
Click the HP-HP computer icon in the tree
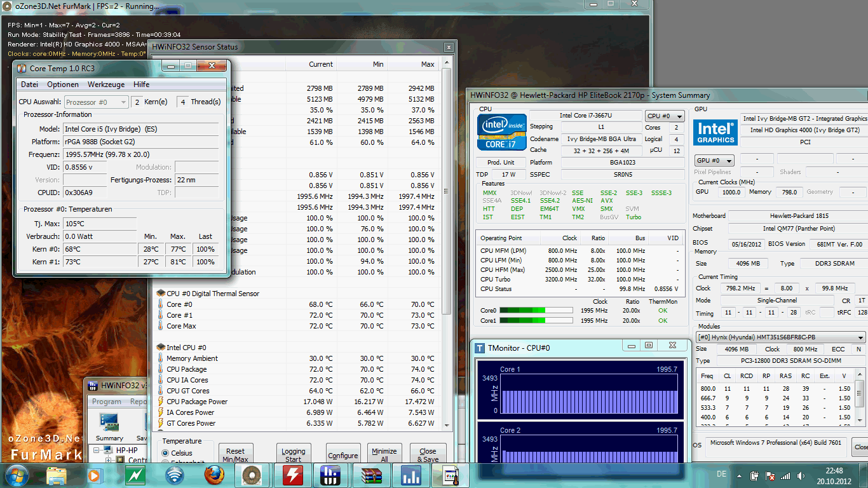[109, 450]
